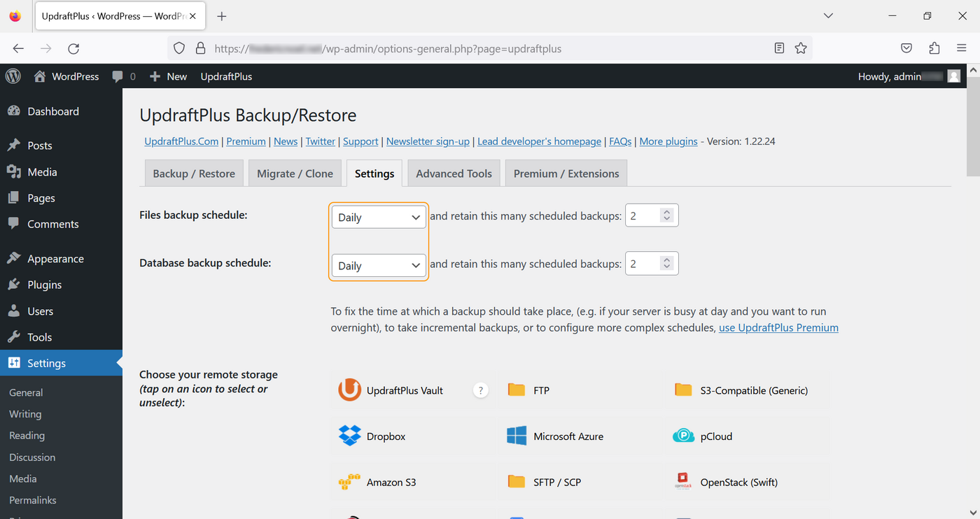Click the help question mark beside UpdraftPlus Vault
The image size is (980, 519).
481,390
